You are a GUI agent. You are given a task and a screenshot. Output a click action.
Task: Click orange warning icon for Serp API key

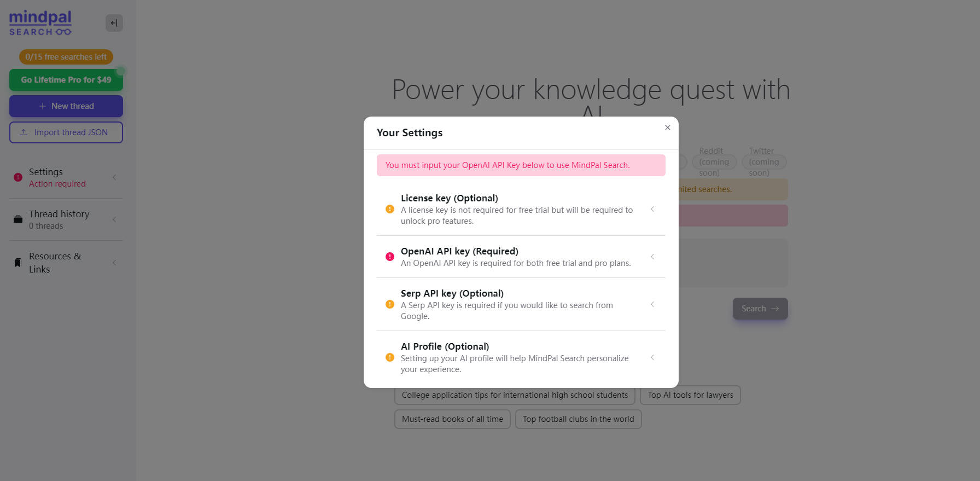390,304
